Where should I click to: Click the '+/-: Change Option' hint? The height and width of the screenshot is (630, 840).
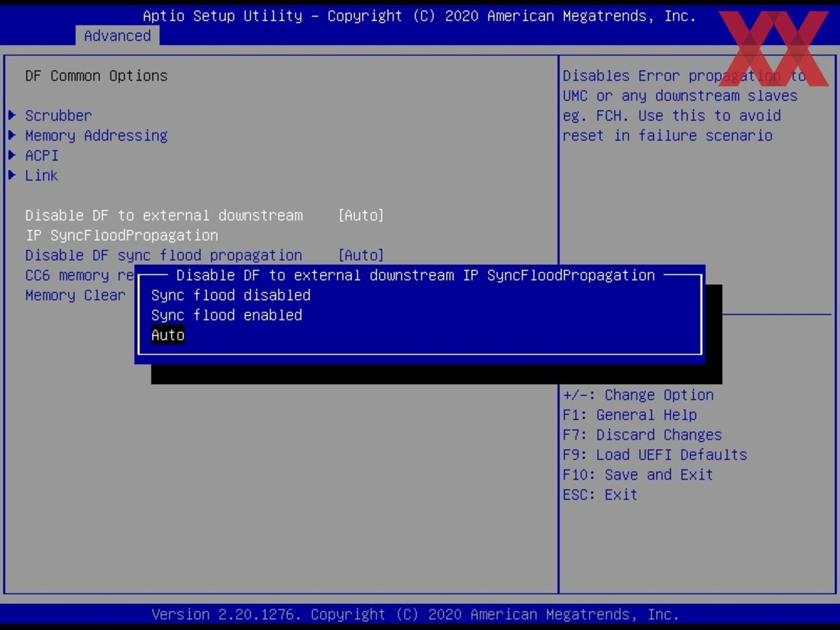pyautogui.click(x=638, y=395)
